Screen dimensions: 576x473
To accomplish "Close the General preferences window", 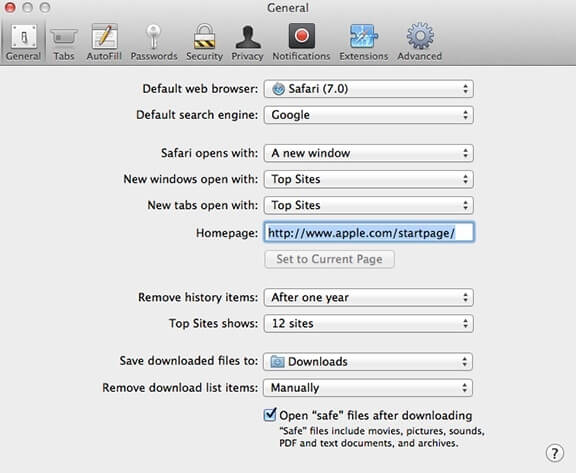I will click(x=10, y=7).
